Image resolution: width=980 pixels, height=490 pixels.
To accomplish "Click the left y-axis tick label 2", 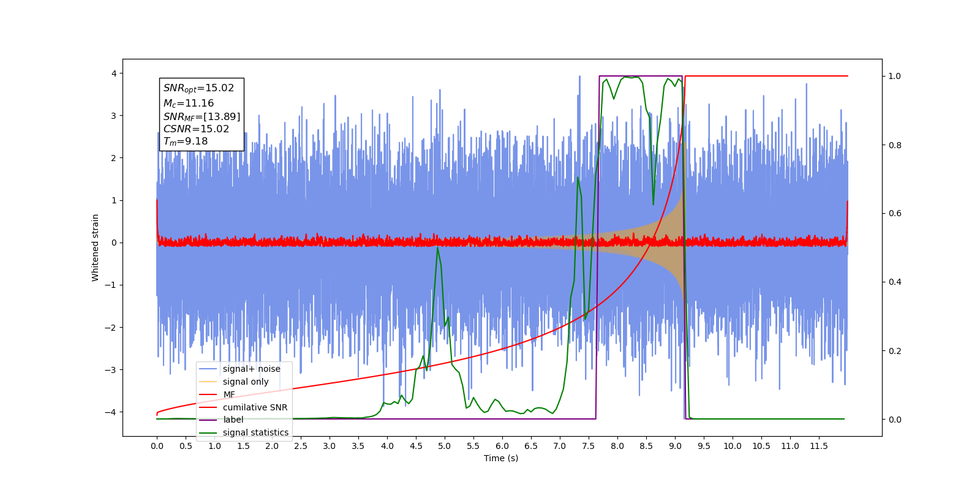I will [113, 158].
